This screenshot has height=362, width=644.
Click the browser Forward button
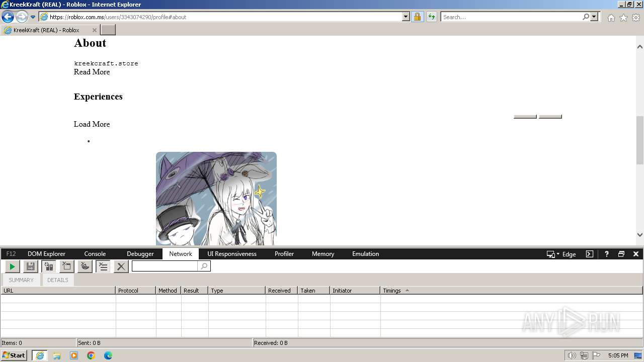22,17
